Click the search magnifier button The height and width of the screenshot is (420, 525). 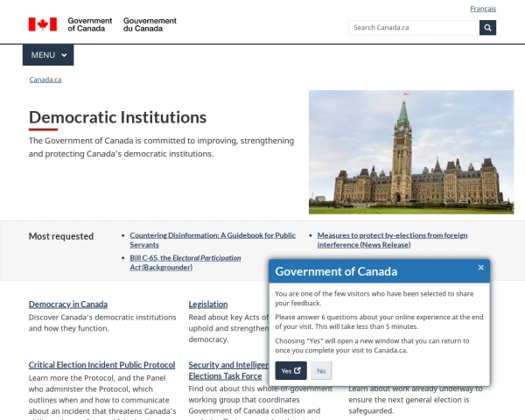pyautogui.click(x=487, y=28)
